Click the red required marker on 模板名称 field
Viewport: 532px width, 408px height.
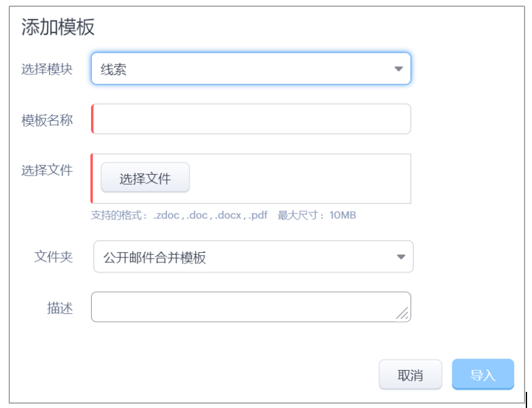(92, 119)
